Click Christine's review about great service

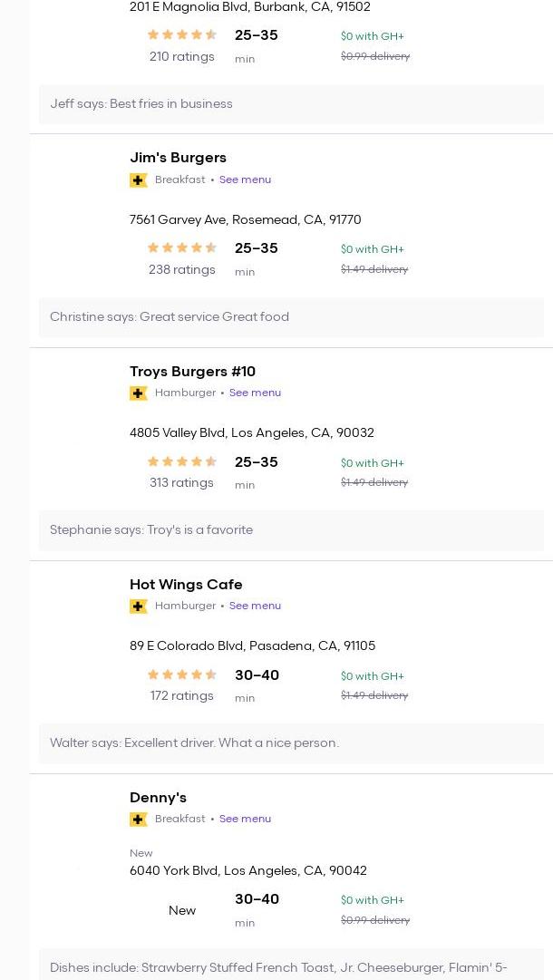point(170,317)
